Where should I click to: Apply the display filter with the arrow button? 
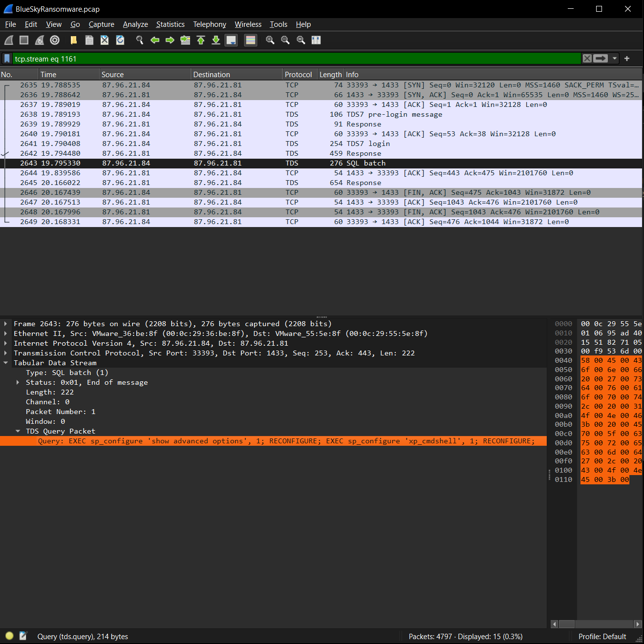[601, 59]
